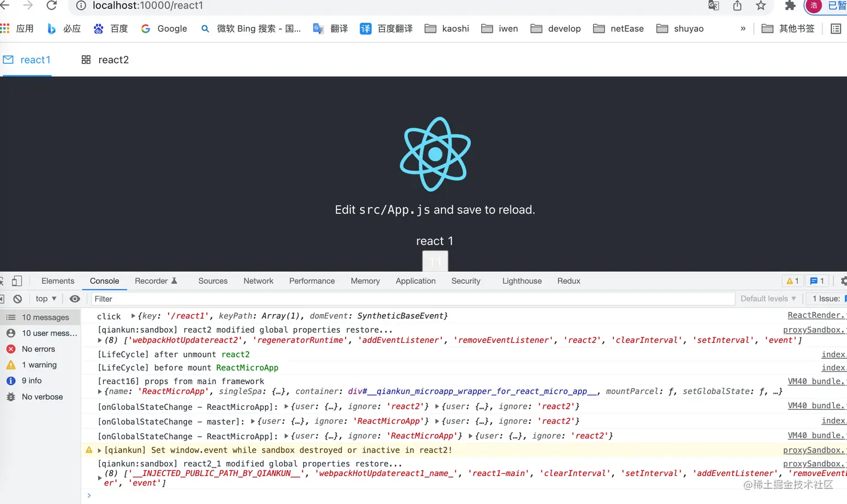The image size is (847, 504).
Task: Open the shuyao bookmark folder
Action: tap(680, 29)
